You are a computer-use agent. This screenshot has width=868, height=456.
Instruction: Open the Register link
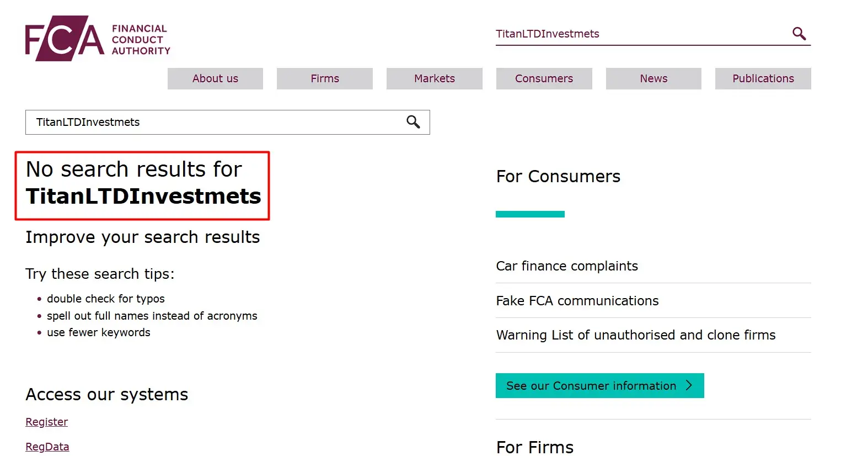[47, 422]
